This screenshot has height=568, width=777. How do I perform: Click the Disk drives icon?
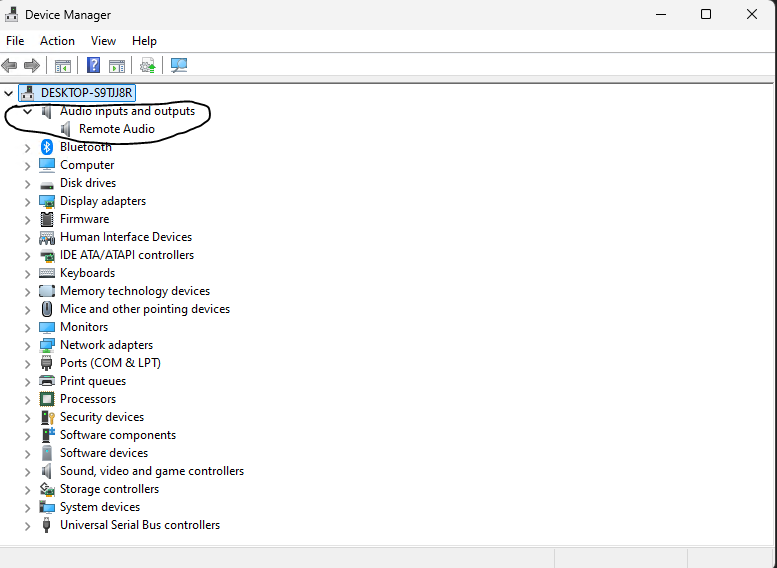[x=47, y=185]
